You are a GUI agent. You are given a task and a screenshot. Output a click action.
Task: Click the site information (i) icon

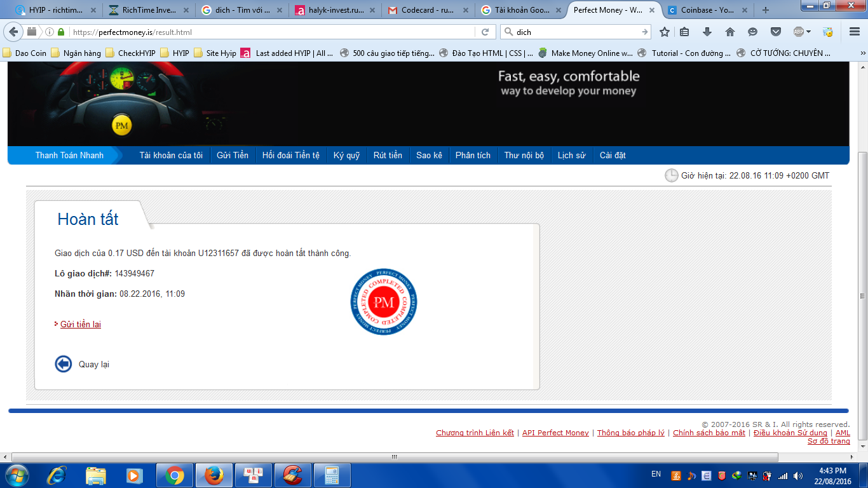[x=50, y=32]
